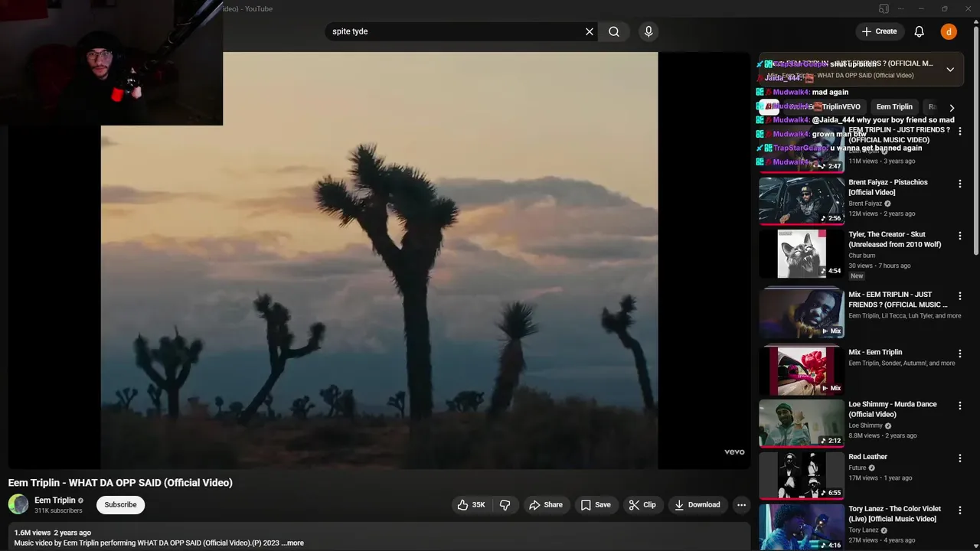Viewport: 980px width, 551px height.
Task: Select the 'Eem Triplin' filter chip
Action: 894,107
